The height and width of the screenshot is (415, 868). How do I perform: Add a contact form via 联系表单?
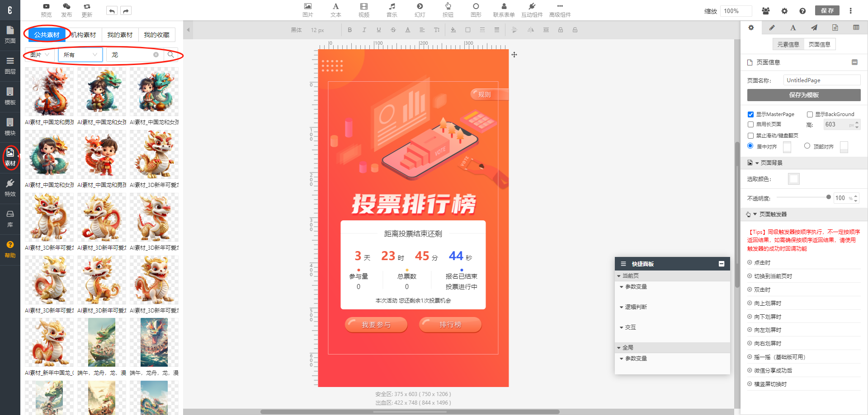tap(504, 10)
